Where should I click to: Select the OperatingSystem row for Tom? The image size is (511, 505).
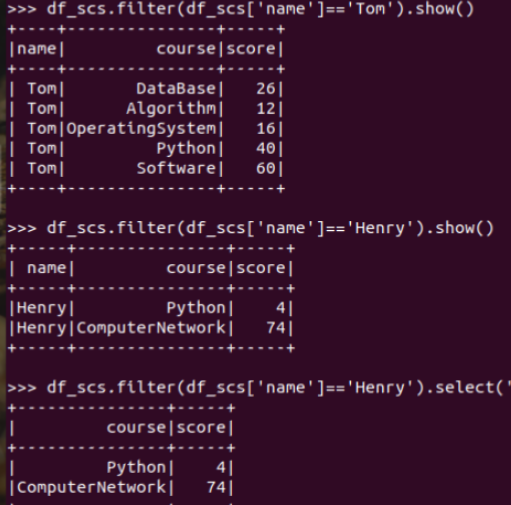pos(146,129)
